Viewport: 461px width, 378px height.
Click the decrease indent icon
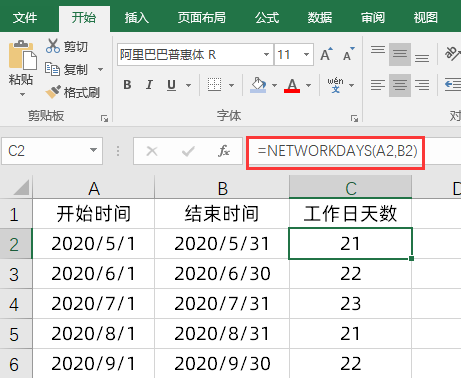click(453, 85)
